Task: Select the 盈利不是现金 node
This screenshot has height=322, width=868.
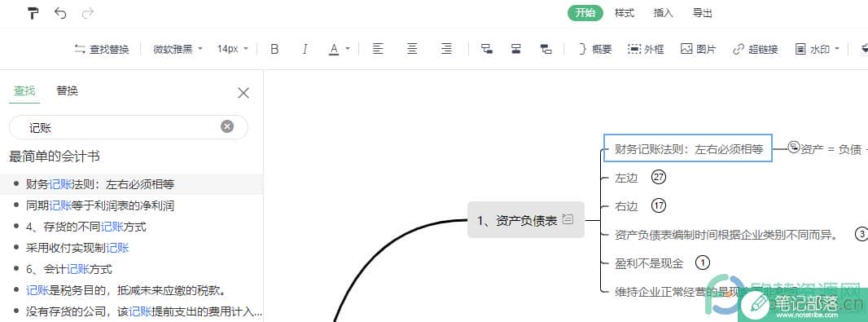Action: coord(649,263)
